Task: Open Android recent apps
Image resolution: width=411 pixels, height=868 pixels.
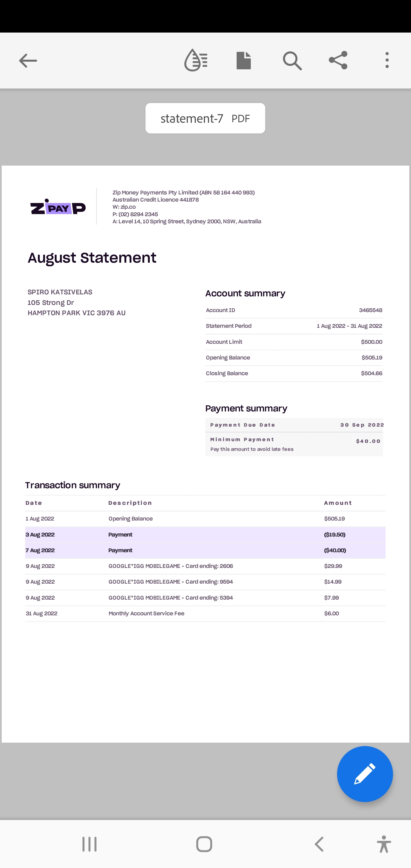Action: (90, 844)
